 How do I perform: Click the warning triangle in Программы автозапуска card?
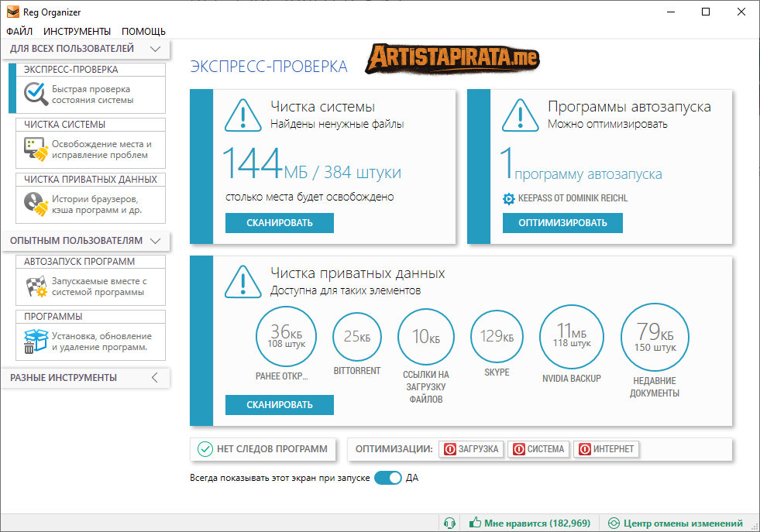[520, 114]
